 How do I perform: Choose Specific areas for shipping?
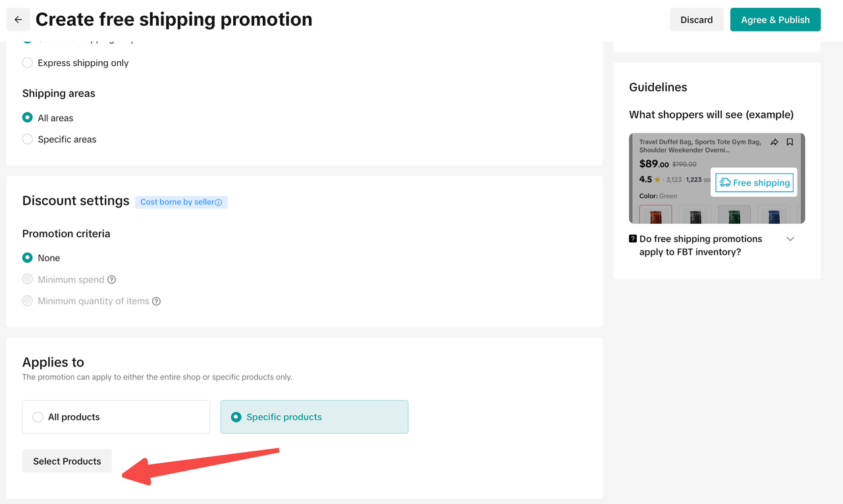pos(28,139)
